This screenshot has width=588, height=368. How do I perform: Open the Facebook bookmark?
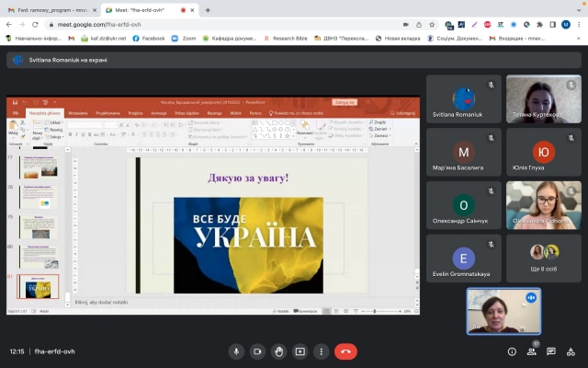[x=148, y=39]
